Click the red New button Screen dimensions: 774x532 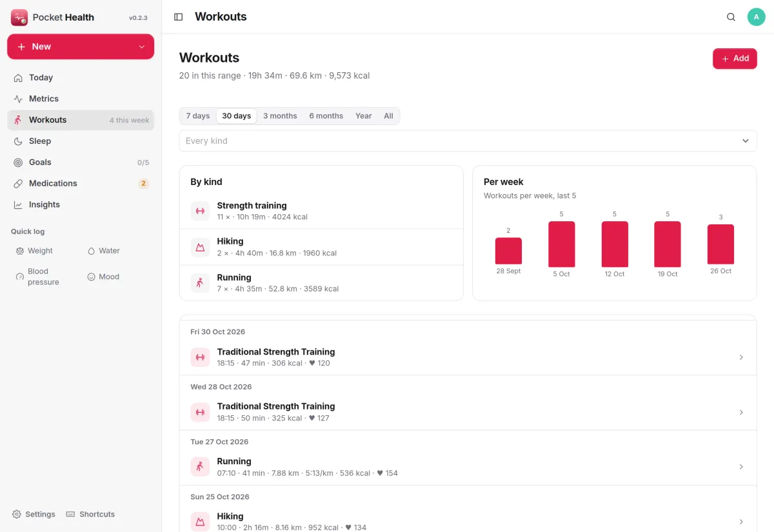tap(81, 47)
